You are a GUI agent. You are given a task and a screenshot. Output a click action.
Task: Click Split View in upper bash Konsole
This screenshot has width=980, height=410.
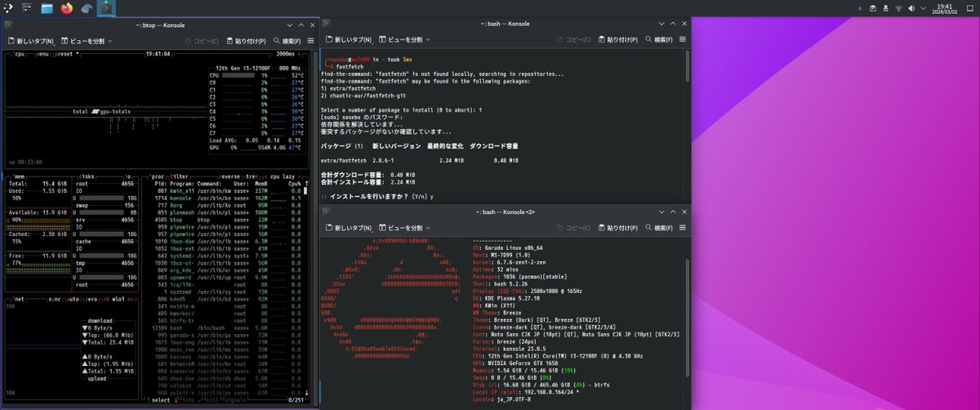point(400,39)
